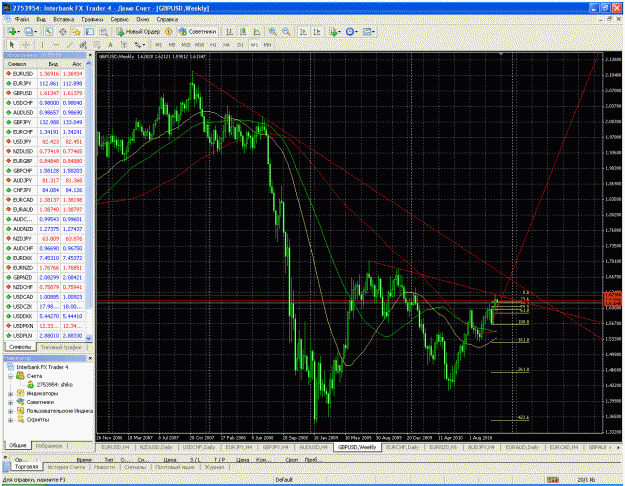Screen dimensions: 625x486
Task: Expand the Индикаторы tree node
Action: click(10, 394)
